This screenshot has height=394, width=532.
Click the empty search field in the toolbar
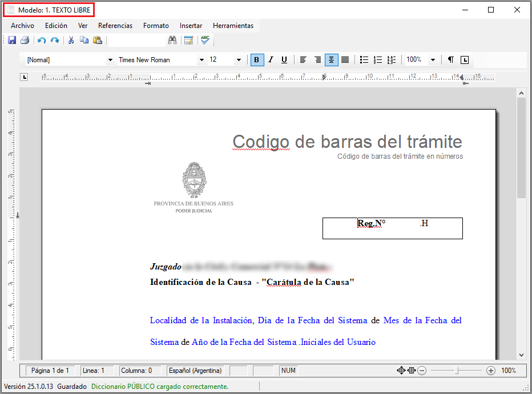pyautogui.click(x=137, y=41)
